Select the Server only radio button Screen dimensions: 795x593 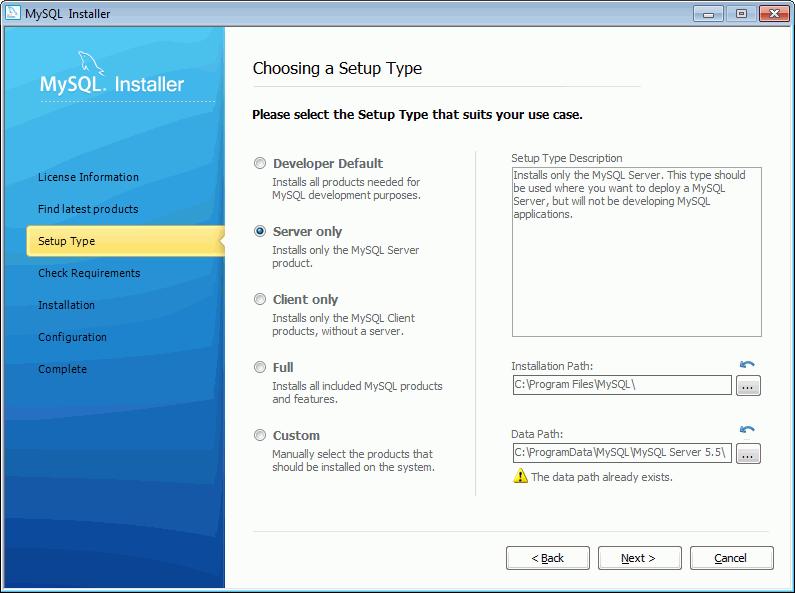point(260,231)
